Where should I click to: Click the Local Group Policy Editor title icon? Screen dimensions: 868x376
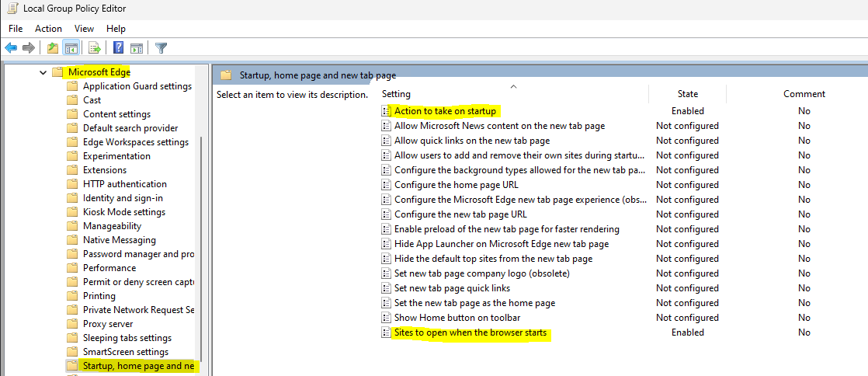tap(12, 9)
